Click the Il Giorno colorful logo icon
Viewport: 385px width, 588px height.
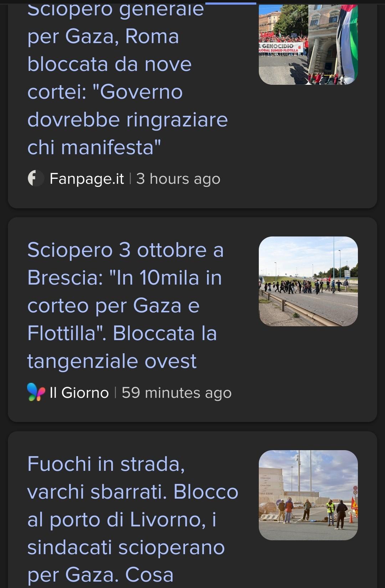36,392
